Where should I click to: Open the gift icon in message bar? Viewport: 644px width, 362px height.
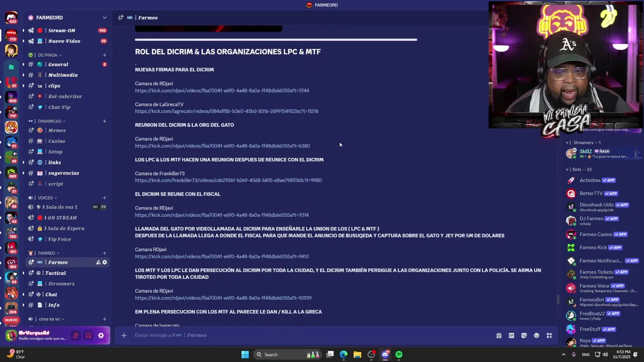point(499,335)
